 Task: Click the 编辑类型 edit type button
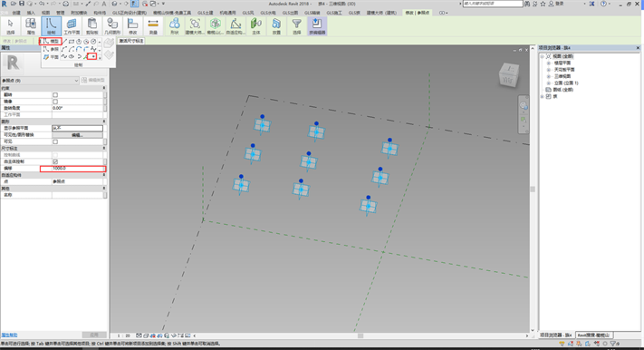(x=93, y=80)
